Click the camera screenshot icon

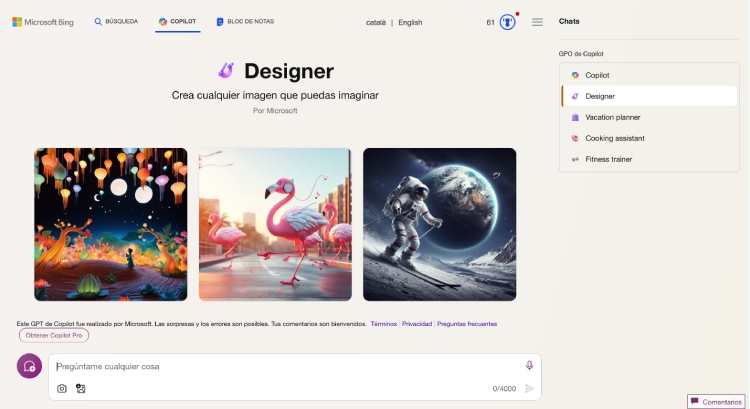click(x=62, y=388)
